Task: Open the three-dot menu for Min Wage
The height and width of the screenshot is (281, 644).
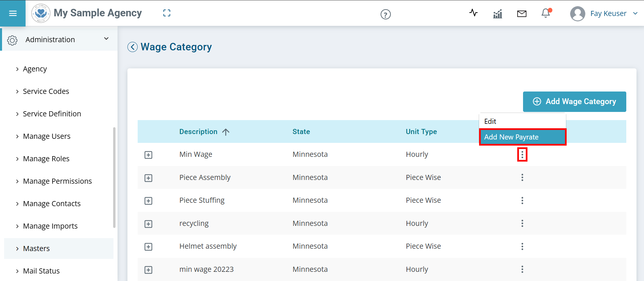Action: coord(522,154)
